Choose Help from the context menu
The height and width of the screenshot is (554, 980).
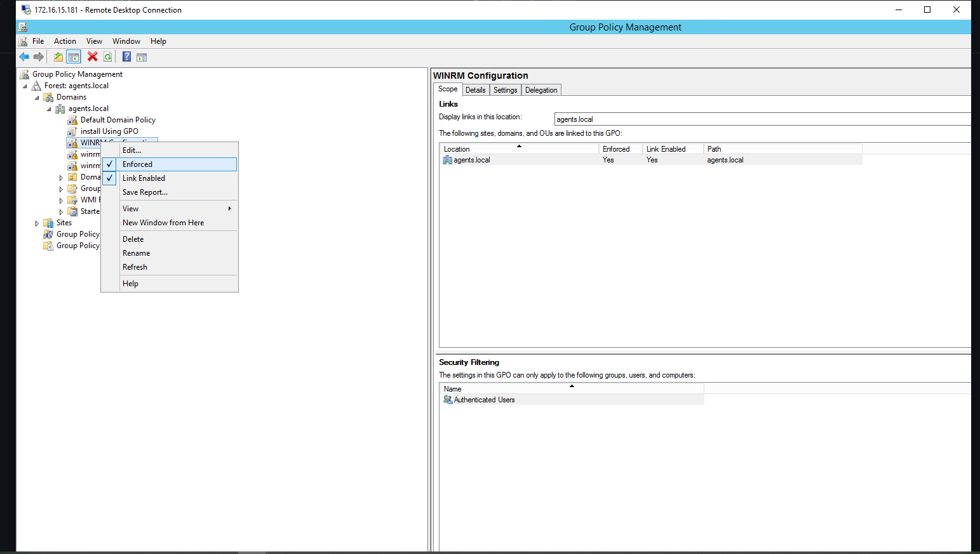(170, 284)
